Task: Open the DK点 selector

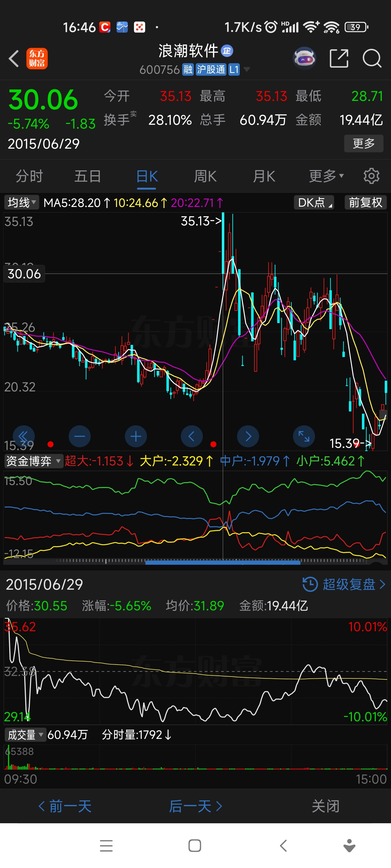Action: point(314,203)
